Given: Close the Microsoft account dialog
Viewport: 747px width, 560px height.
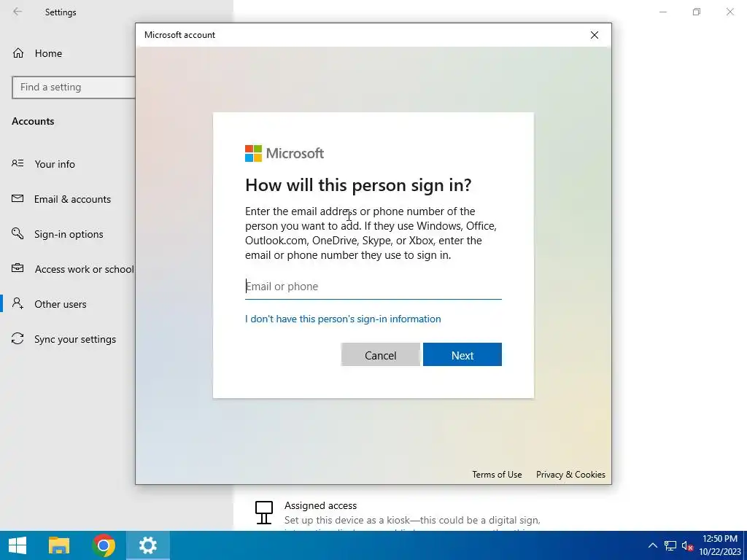Looking at the screenshot, I should pos(594,35).
